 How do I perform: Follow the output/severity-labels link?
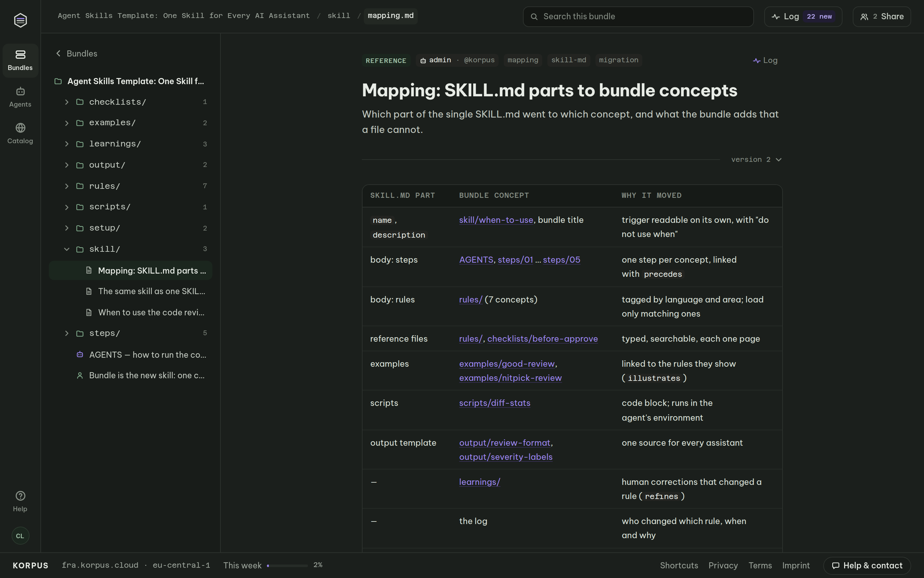coord(506,457)
